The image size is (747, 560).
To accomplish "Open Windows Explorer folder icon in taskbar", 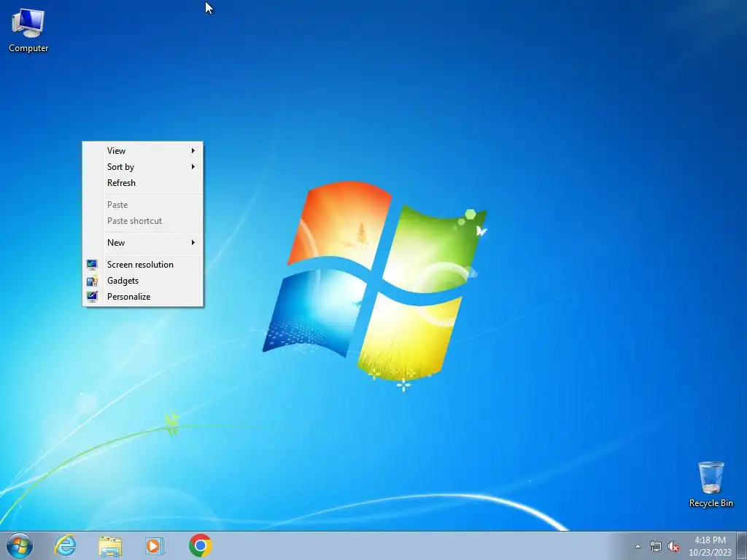I will pyautogui.click(x=110, y=545).
